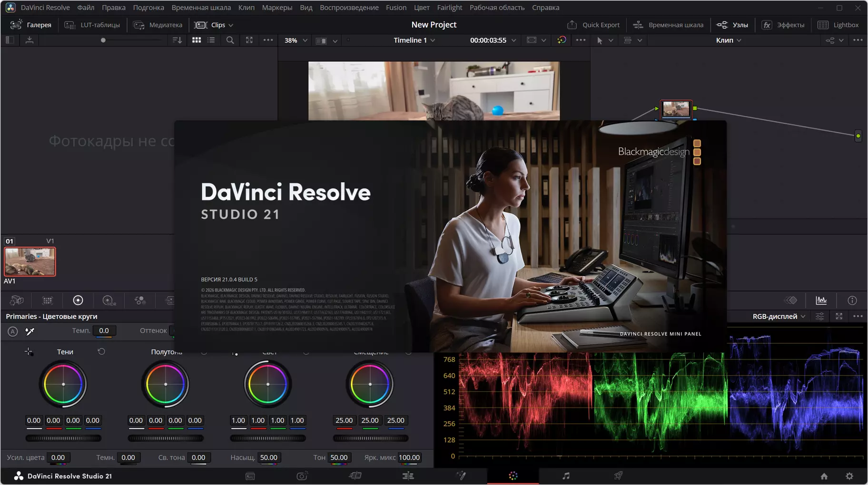Image resolution: width=868 pixels, height=485 pixels.
Task: Open project manager with the home icon
Action: click(x=824, y=476)
